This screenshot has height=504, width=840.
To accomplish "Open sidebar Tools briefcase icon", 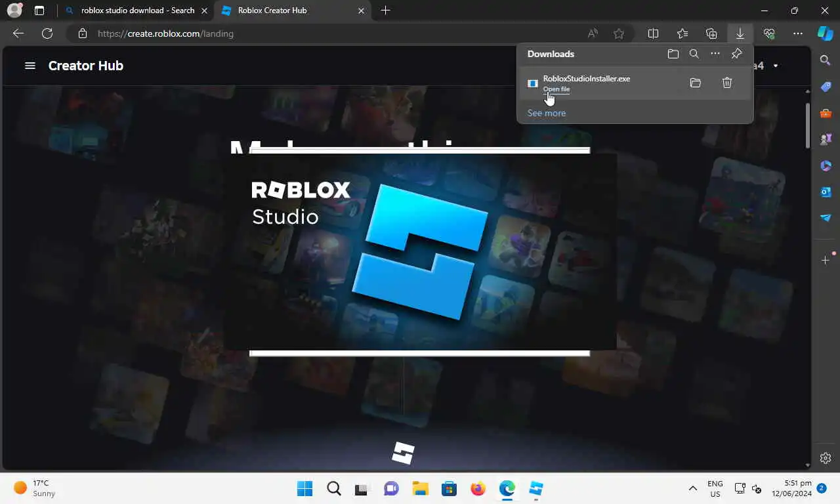I will pos(826,113).
